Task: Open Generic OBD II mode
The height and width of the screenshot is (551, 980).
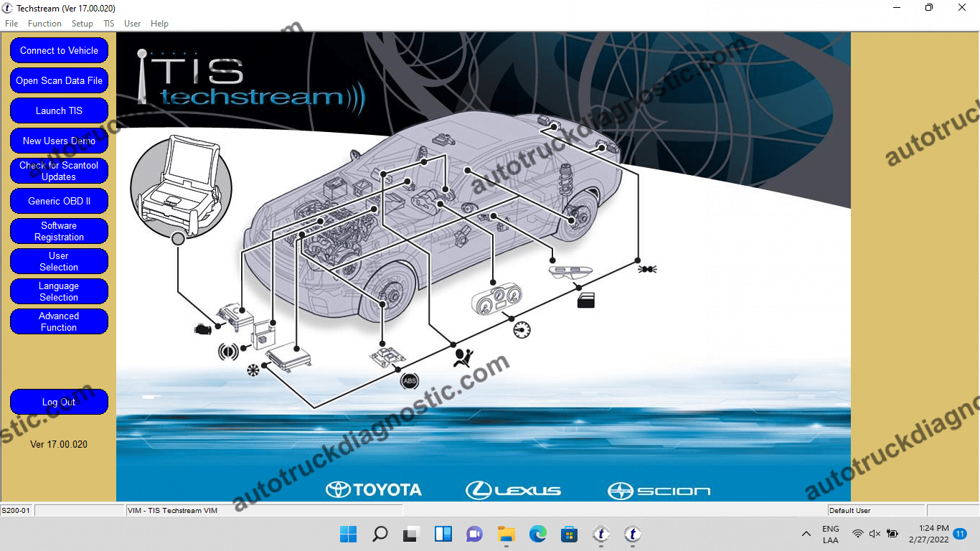Action: pos(59,201)
